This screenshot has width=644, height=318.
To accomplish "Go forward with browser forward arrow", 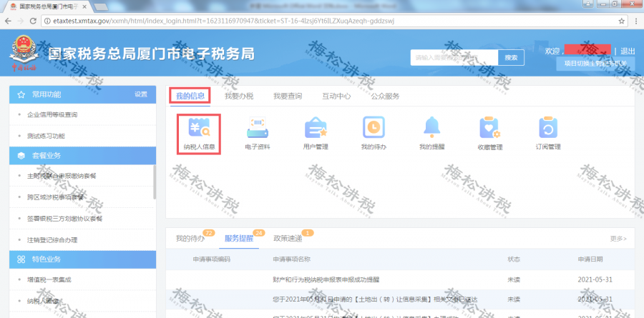I will pyautogui.click(x=20, y=21).
